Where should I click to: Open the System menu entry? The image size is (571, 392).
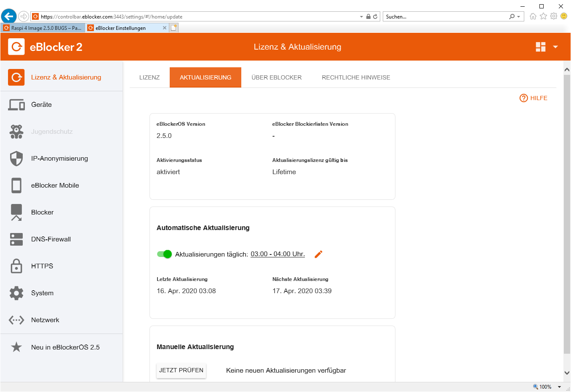(61, 293)
